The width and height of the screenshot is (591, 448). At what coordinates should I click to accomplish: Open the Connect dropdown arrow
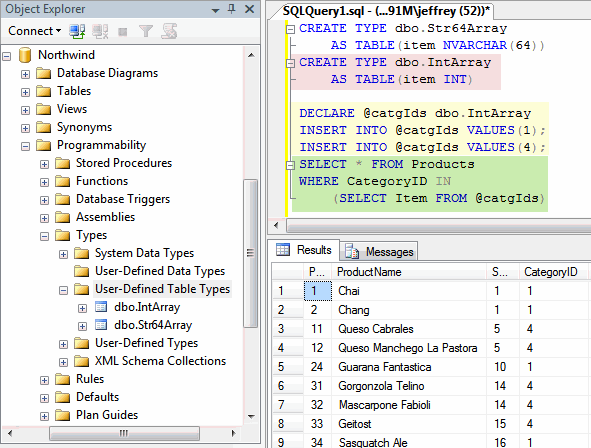tap(58, 31)
